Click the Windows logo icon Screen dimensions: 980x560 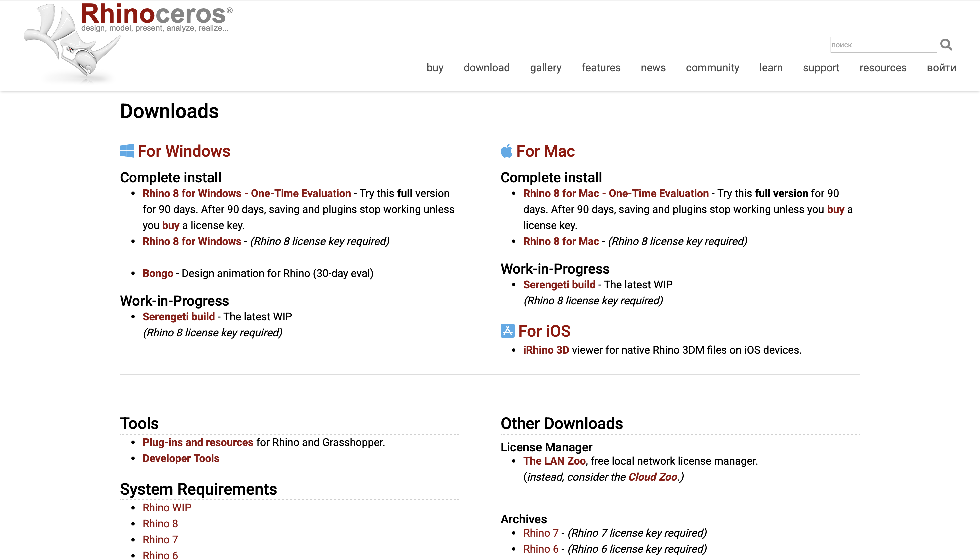coord(127,151)
